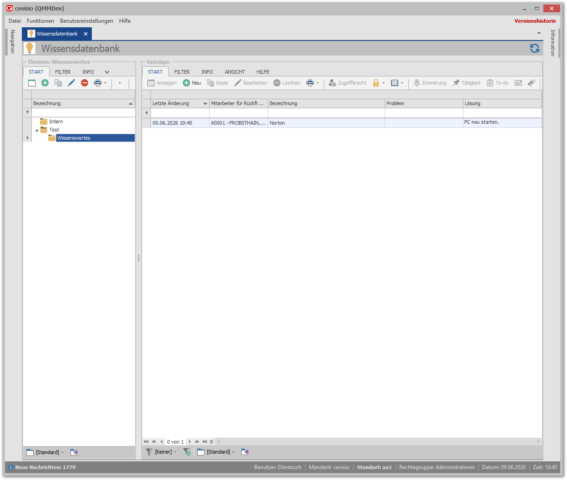Open the tab list dropdown arrow at top right
Screen dimensions: 567x480
[539, 33]
